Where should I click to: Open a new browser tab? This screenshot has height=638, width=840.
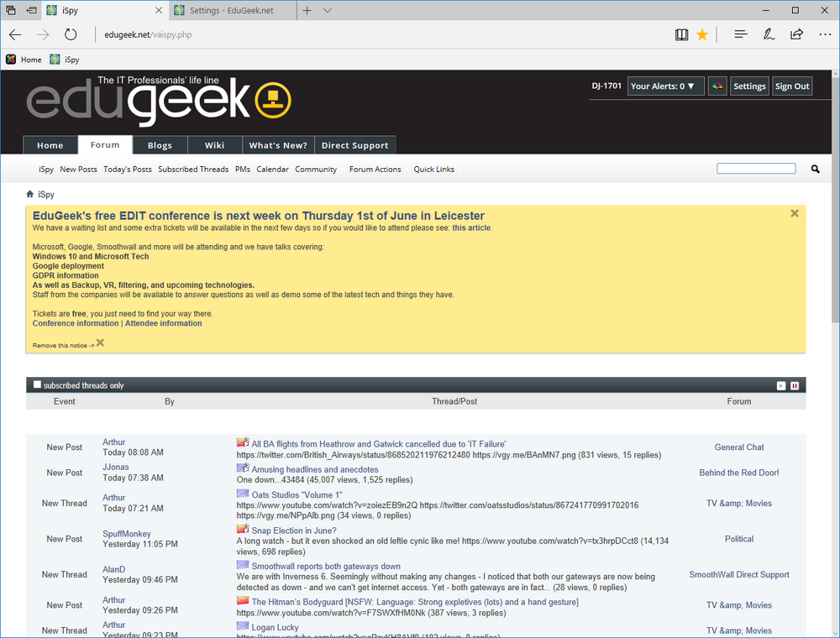click(307, 10)
